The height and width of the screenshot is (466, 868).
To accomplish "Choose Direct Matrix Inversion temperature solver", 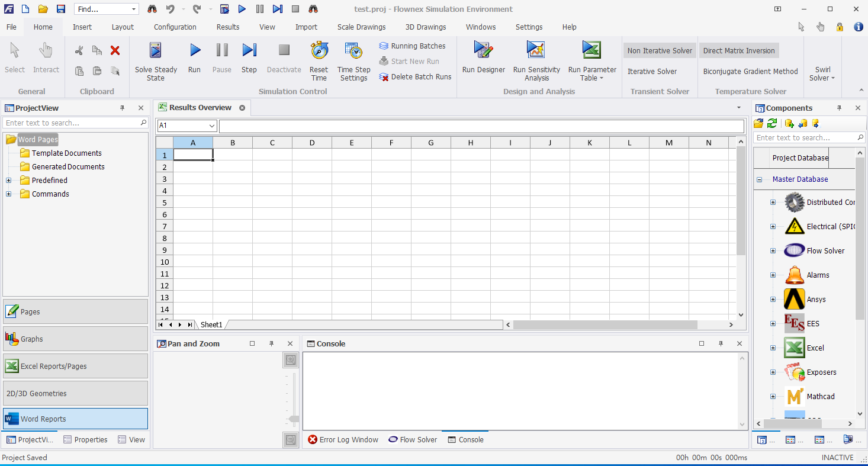I will point(739,50).
